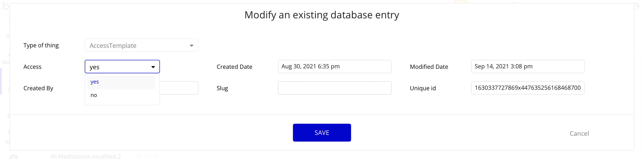This screenshot has width=644, height=159.
Task: Focus the Modified Date input
Action: coord(527,67)
